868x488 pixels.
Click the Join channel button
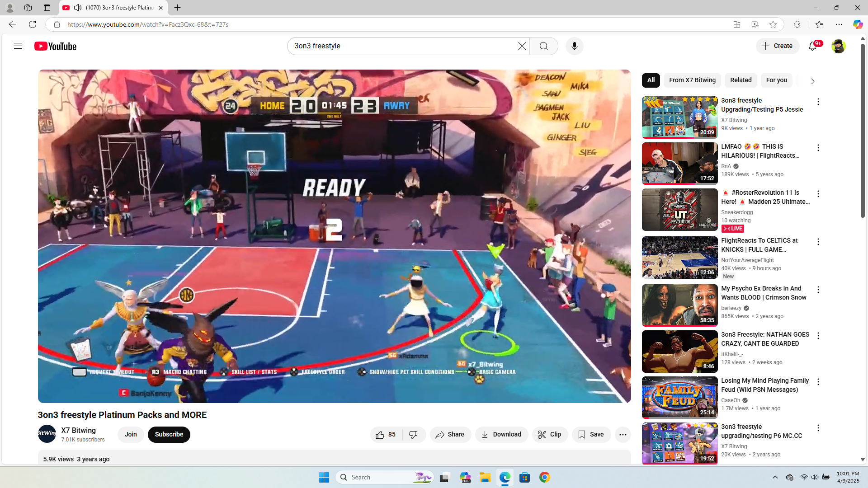[x=131, y=435]
